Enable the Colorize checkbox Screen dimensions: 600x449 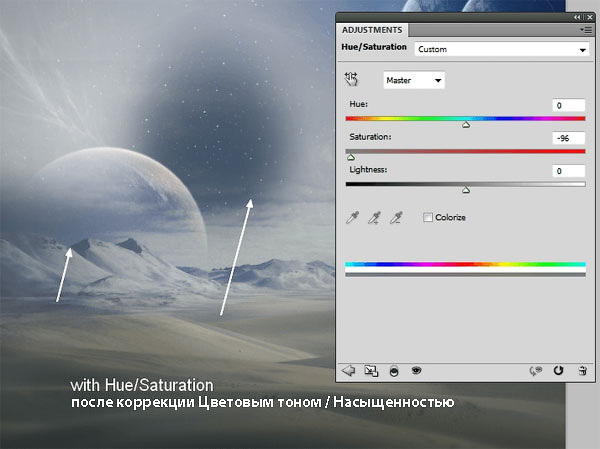click(428, 217)
